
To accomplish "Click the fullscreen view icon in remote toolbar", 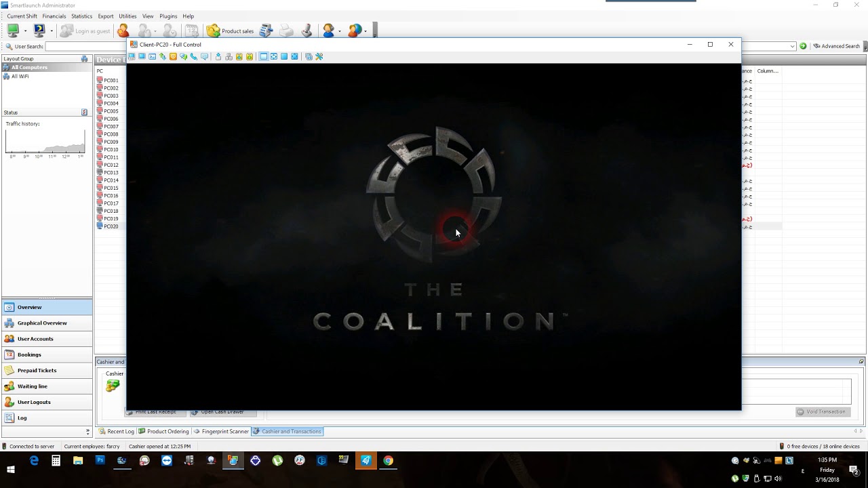I will point(274,56).
